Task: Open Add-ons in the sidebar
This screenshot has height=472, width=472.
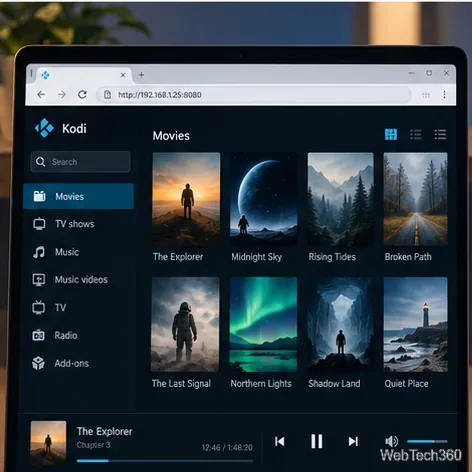Action: (x=79, y=363)
